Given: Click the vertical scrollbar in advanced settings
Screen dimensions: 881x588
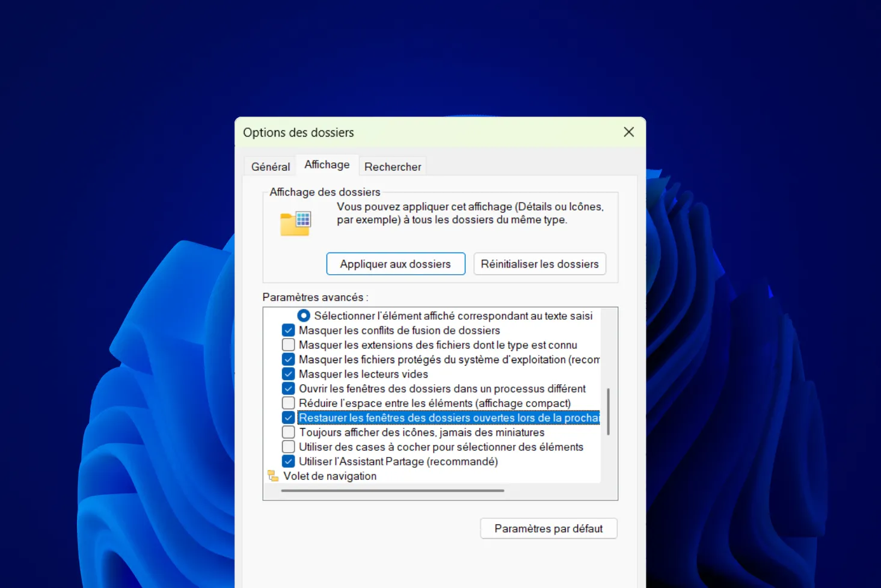Looking at the screenshot, I should [x=608, y=411].
